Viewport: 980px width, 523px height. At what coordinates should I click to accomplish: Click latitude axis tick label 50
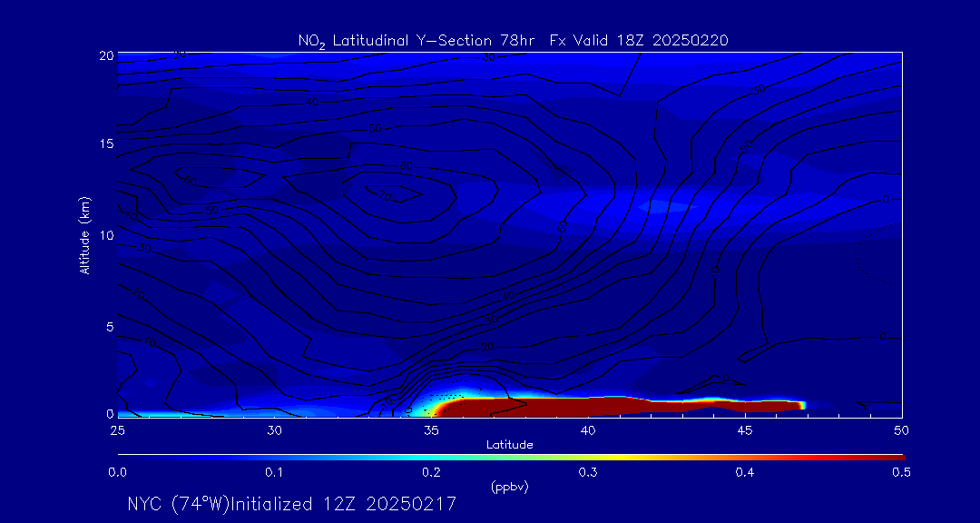click(902, 430)
